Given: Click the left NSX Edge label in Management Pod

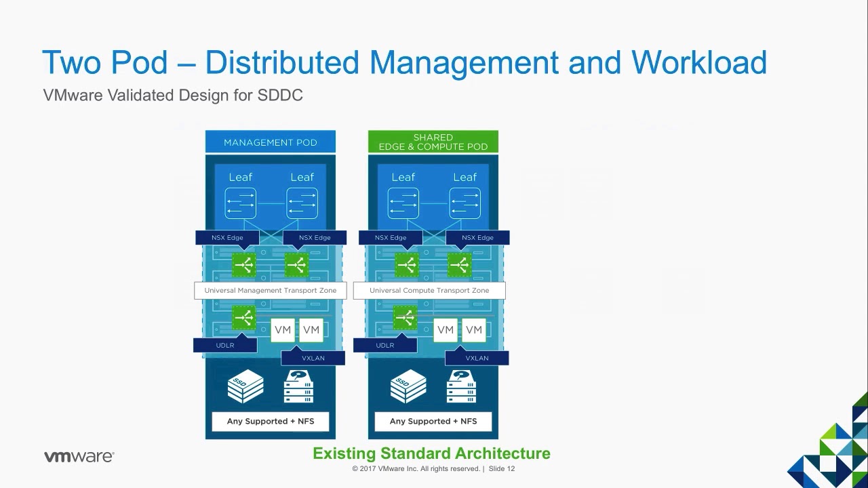Looking at the screenshot, I should pyautogui.click(x=227, y=238).
